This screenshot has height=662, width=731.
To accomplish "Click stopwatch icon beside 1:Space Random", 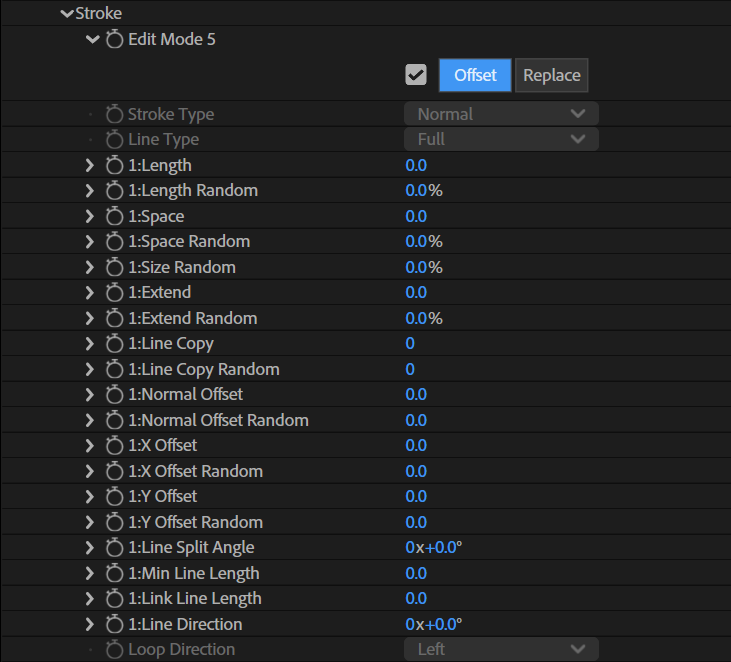I will (114, 241).
